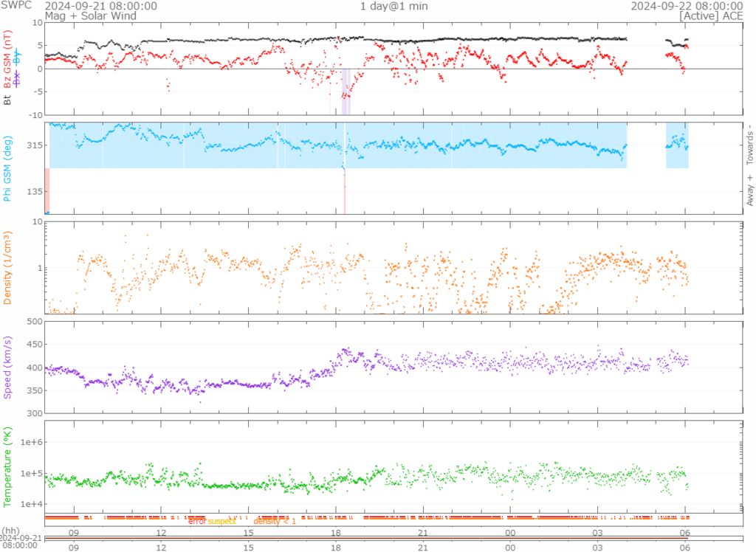Select the purple Speed (km/s) axis label
756x552 pixels.
coord(8,367)
